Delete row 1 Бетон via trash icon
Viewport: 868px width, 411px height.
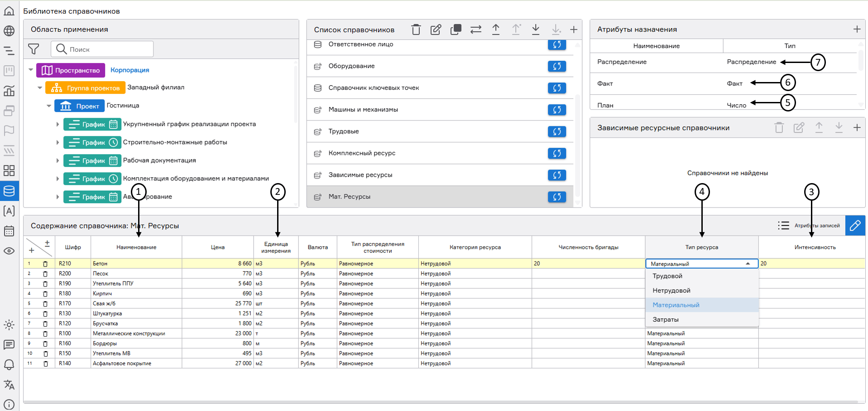45,264
